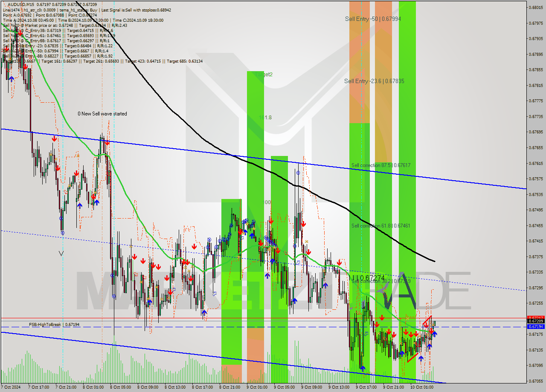Click price axis value 0.68015
546x392 pixels.
pos(536,7)
